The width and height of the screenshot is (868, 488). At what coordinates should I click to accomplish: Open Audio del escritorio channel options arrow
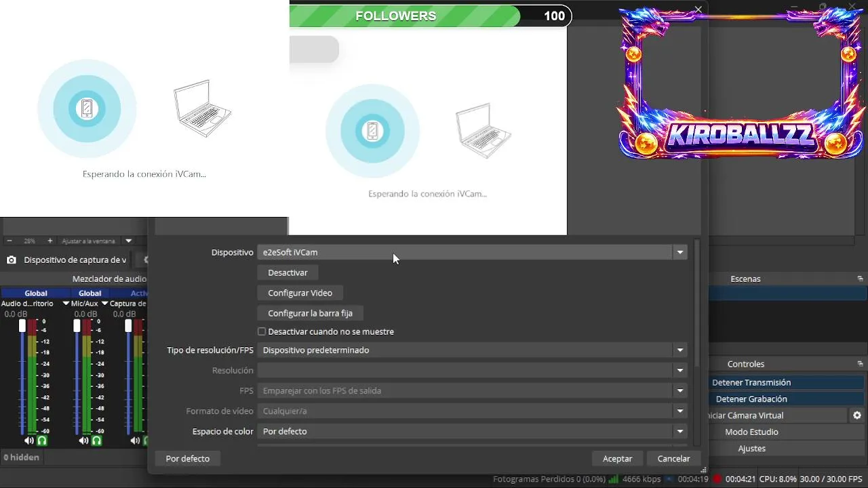[66, 304]
